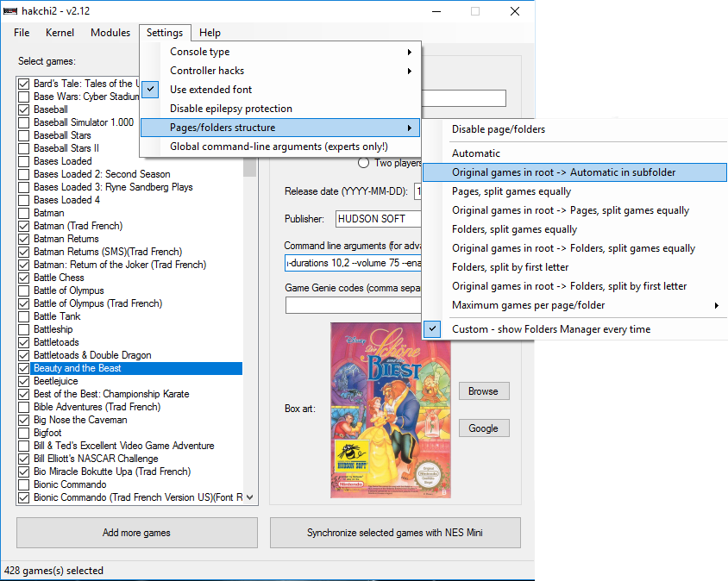Check the Base Wars: Cyber Stadium checkbox
Viewport: 728px width, 581px height.
pyautogui.click(x=23, y=97)
